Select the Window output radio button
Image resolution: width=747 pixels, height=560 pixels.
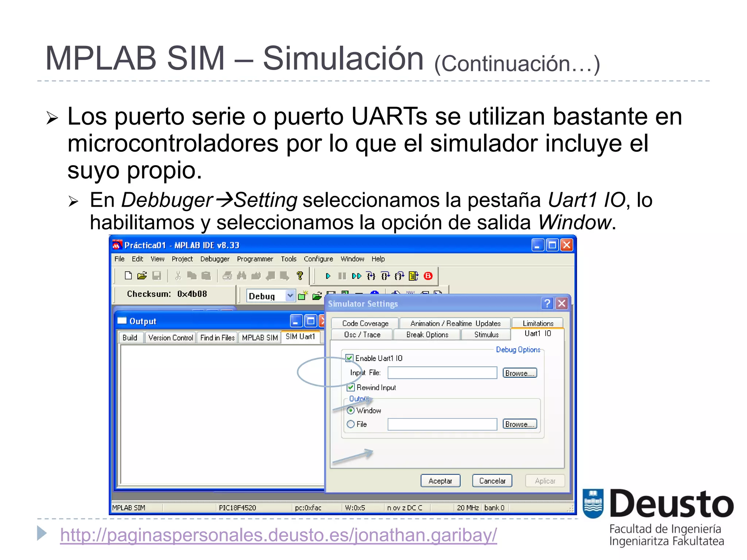[351, 411]
